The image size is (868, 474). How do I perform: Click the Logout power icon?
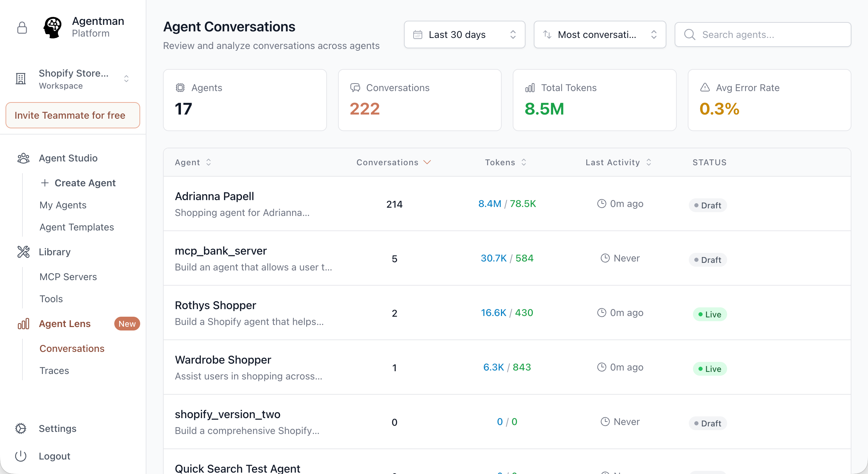pos(21,456)
